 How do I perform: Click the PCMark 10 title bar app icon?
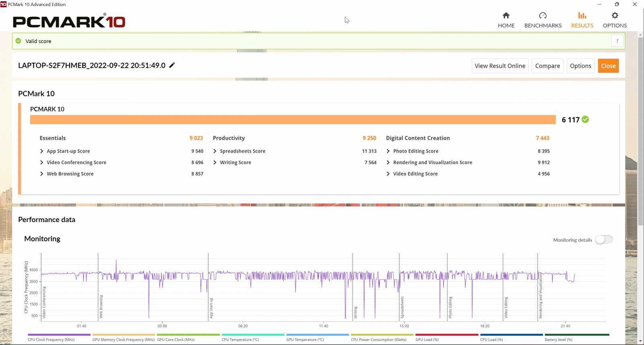(3, 4)
